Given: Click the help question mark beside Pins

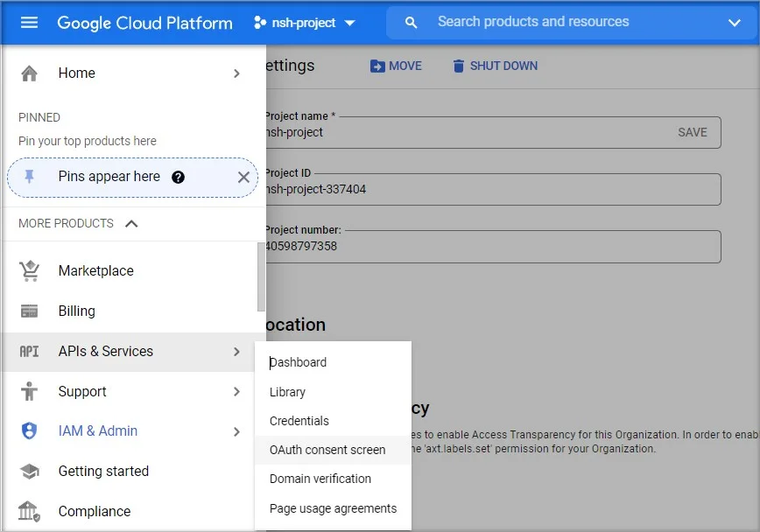Looking at the screenshot, I should (178, 178).
